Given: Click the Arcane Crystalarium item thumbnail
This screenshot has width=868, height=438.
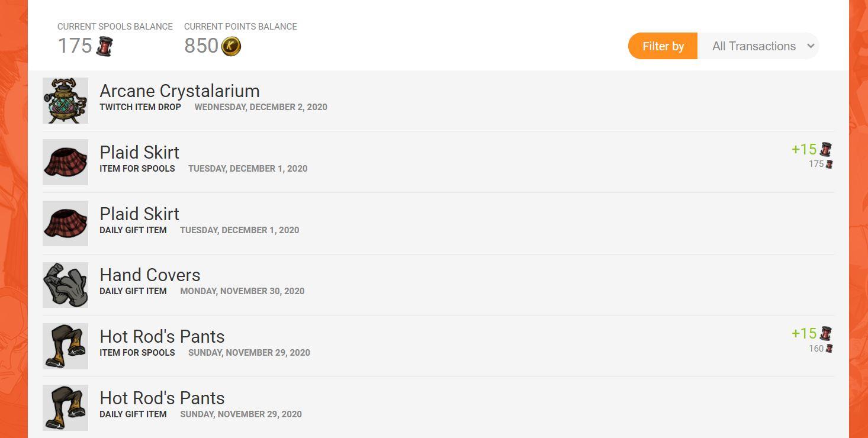Looking at the screenshot, I should click(x=65, y=101).
